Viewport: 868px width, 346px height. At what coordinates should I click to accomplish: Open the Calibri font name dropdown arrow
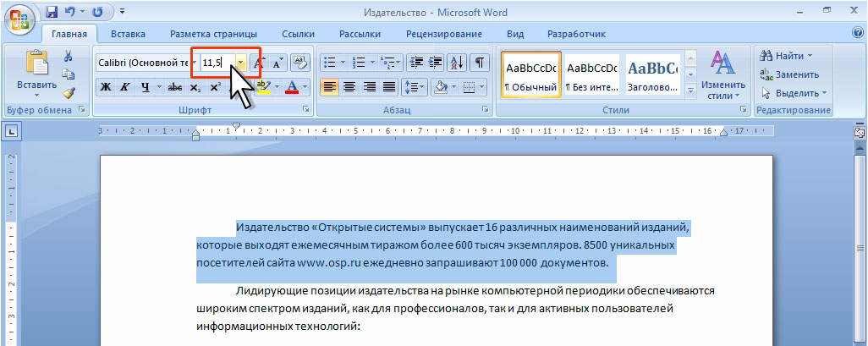click(193, 63)
